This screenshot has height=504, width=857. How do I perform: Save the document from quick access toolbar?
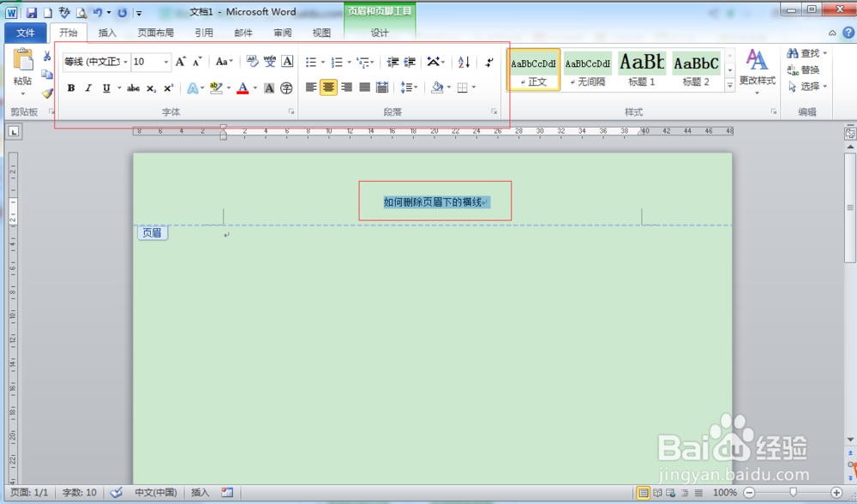[x=31, y=12]
